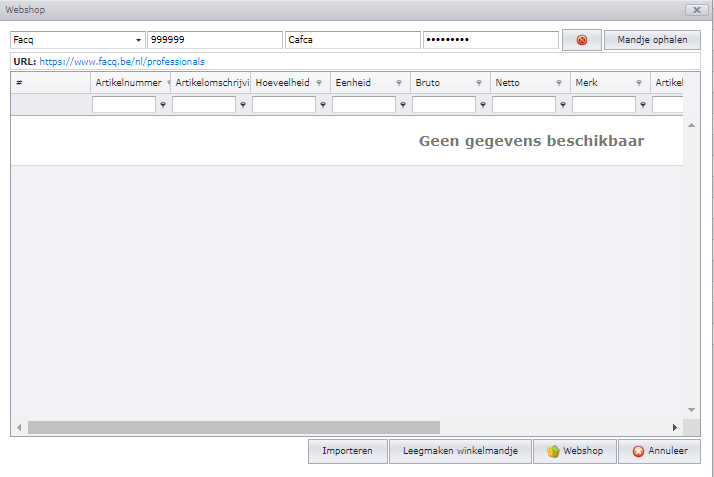Click the horizontal scrollbar thumb
714x477 pixels.
point(234,427)
